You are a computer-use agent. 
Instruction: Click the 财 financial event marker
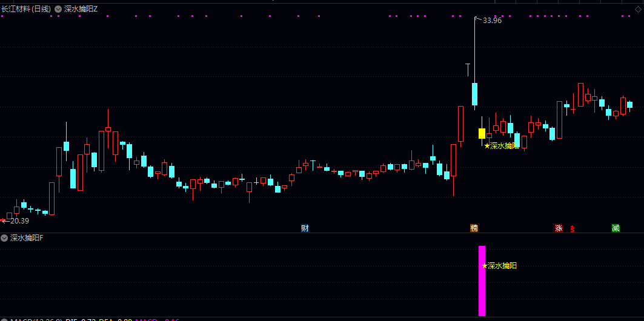click(305, 228)
